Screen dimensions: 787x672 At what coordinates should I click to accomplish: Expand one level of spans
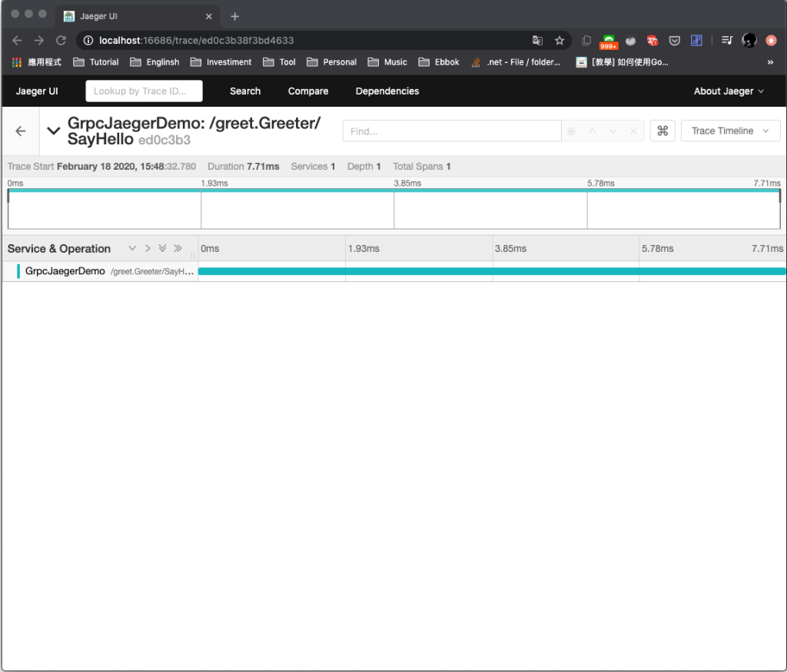(x=132, y=248)
